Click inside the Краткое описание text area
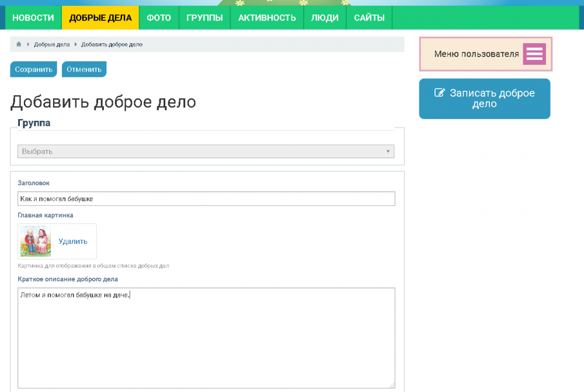This screenshot has width=584, height=392. pos(206,338)
